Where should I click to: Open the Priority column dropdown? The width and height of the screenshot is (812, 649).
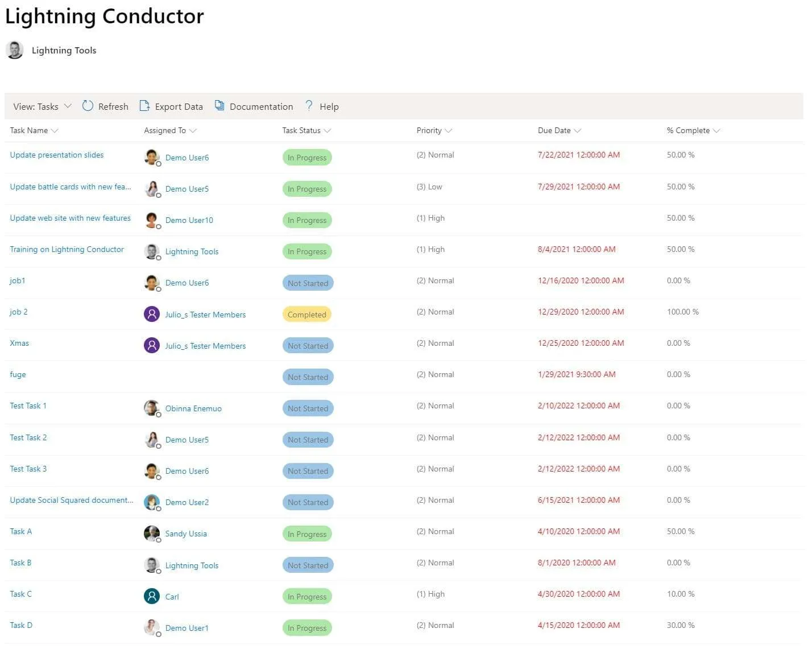[x=449, y=130]
